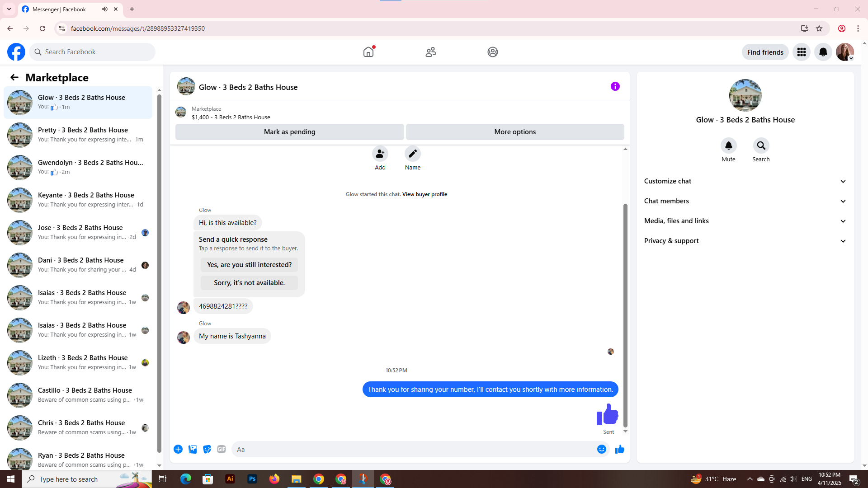Send quick reply 'Yes, are you still interested?'
The height and width of the screenshot is (488, 868).
tap(250, 265)
